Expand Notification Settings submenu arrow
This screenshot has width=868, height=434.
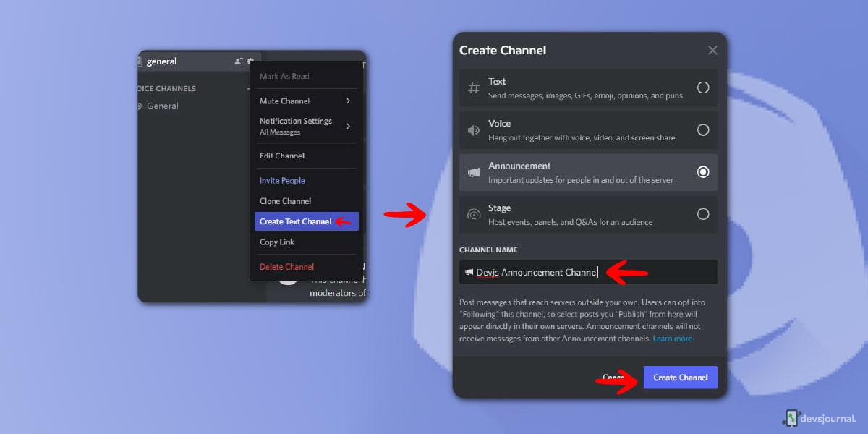[x=348, y=126]
